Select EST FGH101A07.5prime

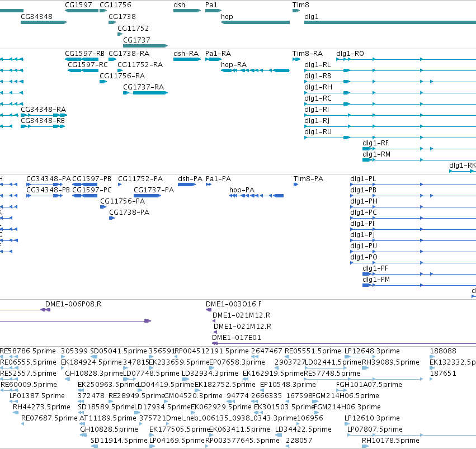[x=369, y=385]
